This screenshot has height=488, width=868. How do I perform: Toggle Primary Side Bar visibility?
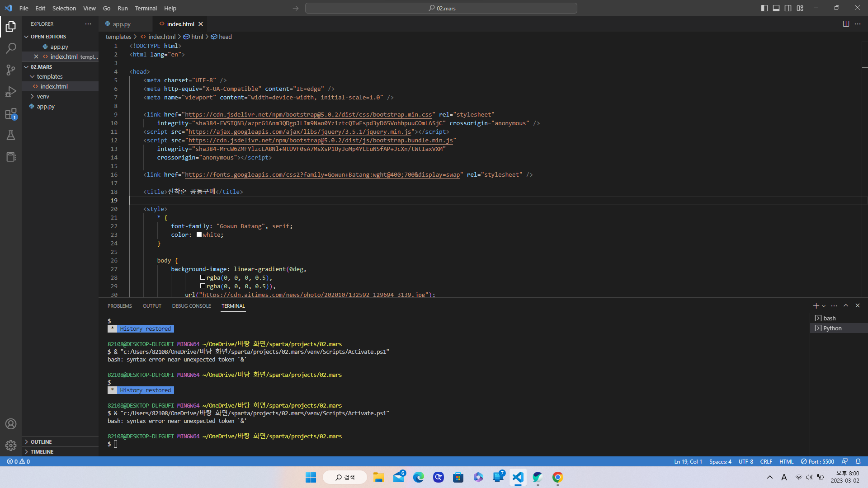[x=764, y=8]
